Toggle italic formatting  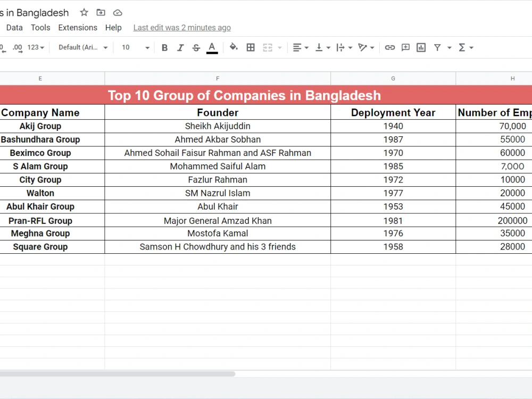pos(180,47)
